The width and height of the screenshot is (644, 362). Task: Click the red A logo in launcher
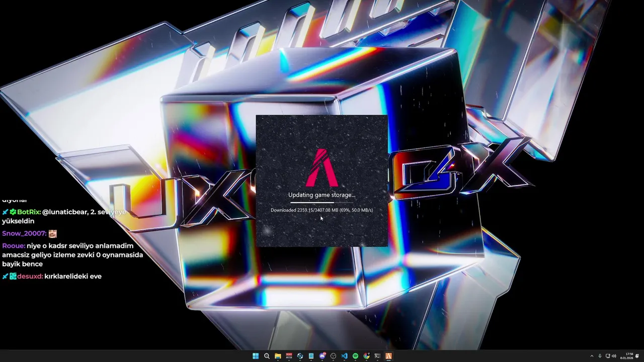pyautogui.click(x=321, y=167)
